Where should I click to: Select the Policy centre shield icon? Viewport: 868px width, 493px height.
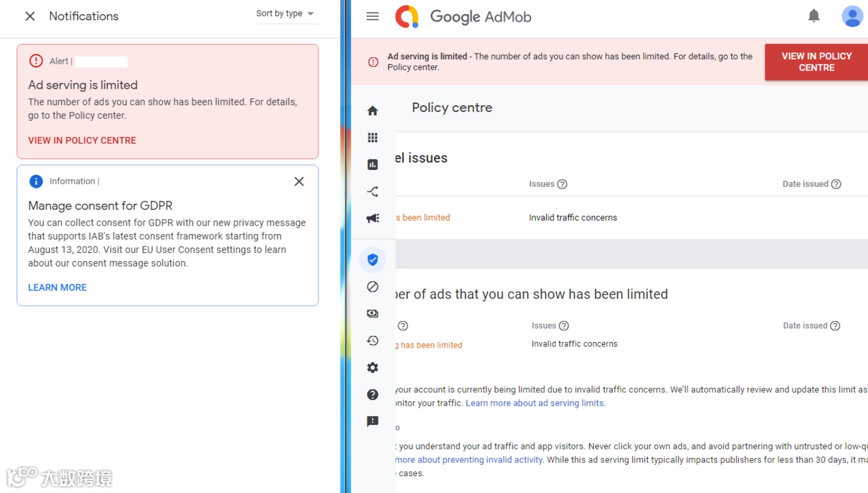pyautogui.click(x=372, y=259)
